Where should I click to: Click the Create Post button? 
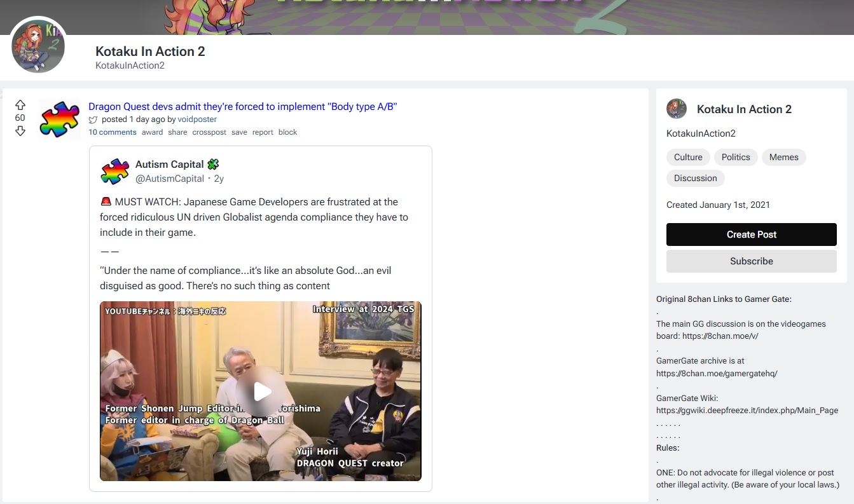click(x=752, y=235)
